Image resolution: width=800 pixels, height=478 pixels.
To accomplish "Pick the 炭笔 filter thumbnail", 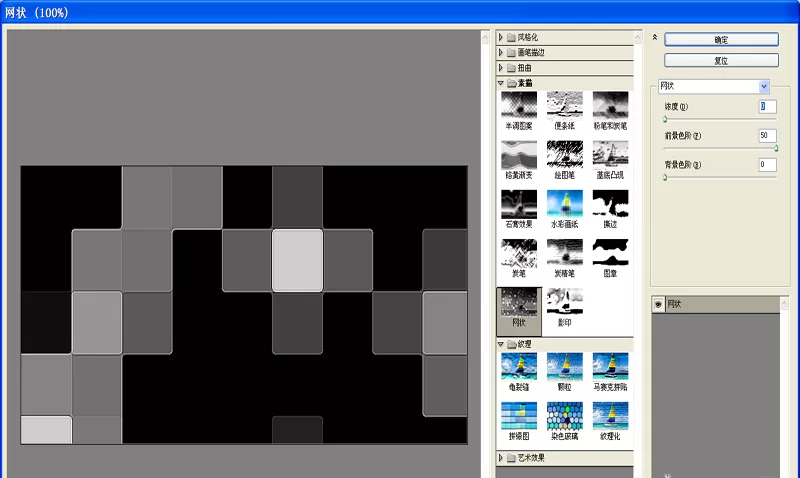I will [519, 253].
